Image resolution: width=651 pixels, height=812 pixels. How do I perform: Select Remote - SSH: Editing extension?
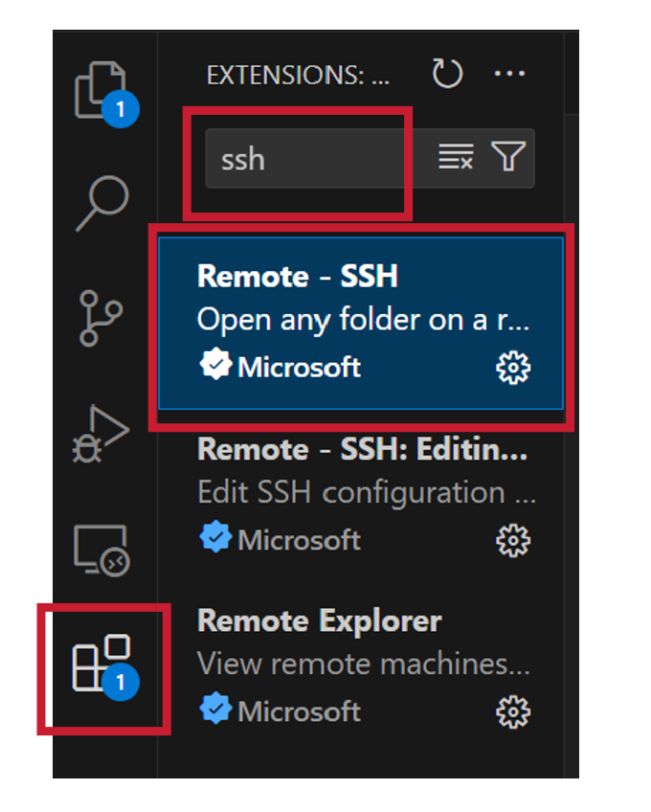click(x=361, y=496)
